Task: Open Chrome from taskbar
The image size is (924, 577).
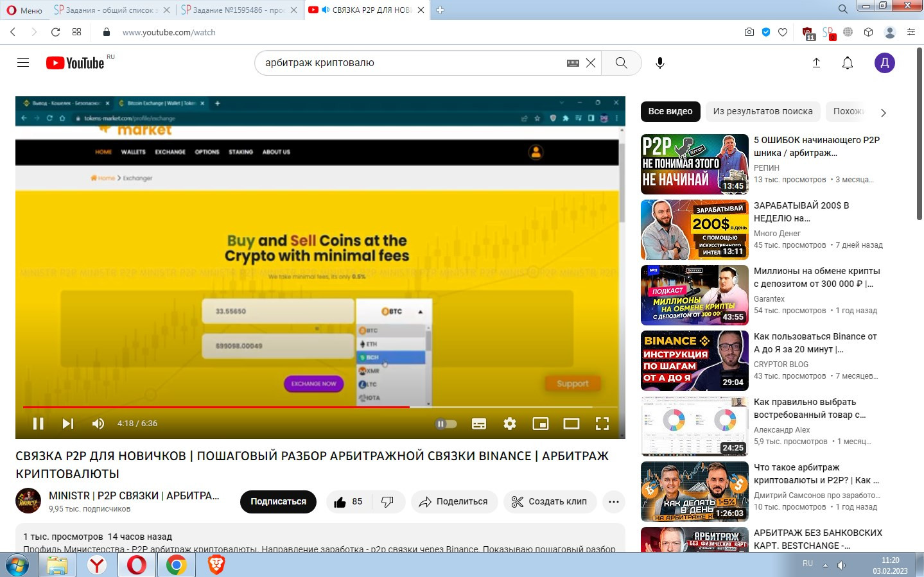Action: click(x=177, y=565)
